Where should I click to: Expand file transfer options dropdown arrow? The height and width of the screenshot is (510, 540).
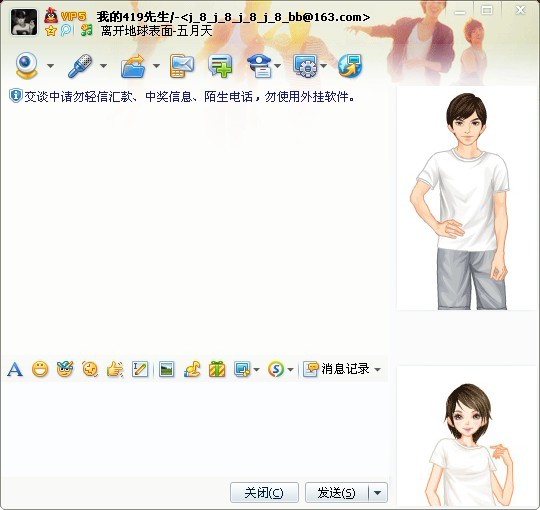click(156, 65)
